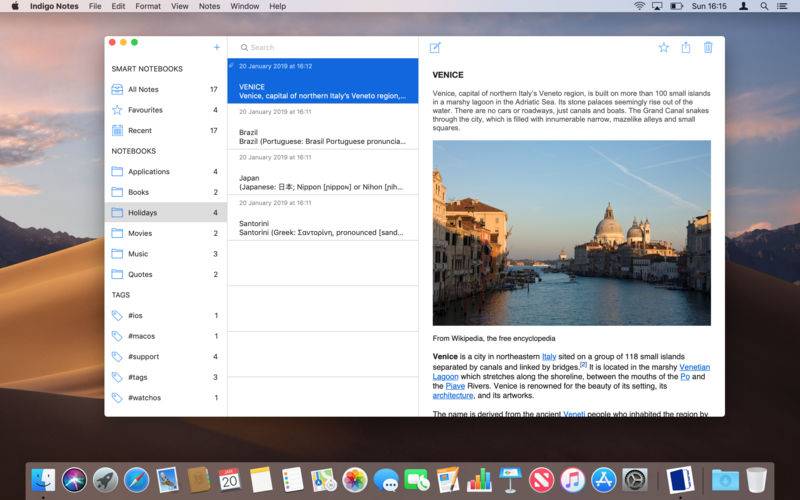Filter notes by #support tag
The image size is (800, 500).
[x=165, y=356]
